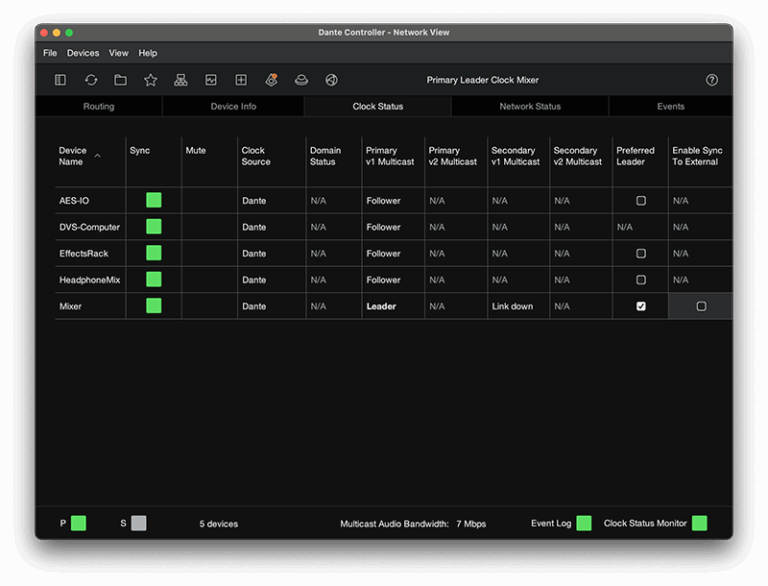Click the Clock Status Monitor green indicator
Image resolution: width=768 pixels, height=586 pixels.
click(699, 523)
